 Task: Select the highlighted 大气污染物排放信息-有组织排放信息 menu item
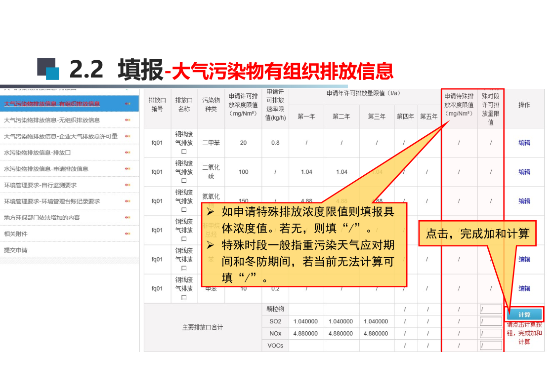69,104
